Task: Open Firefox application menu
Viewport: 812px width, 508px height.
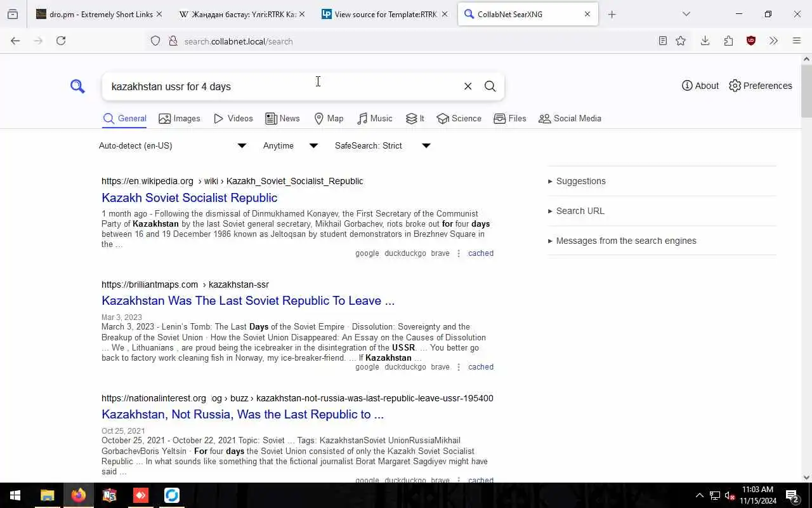Action: tap(797, 41)
